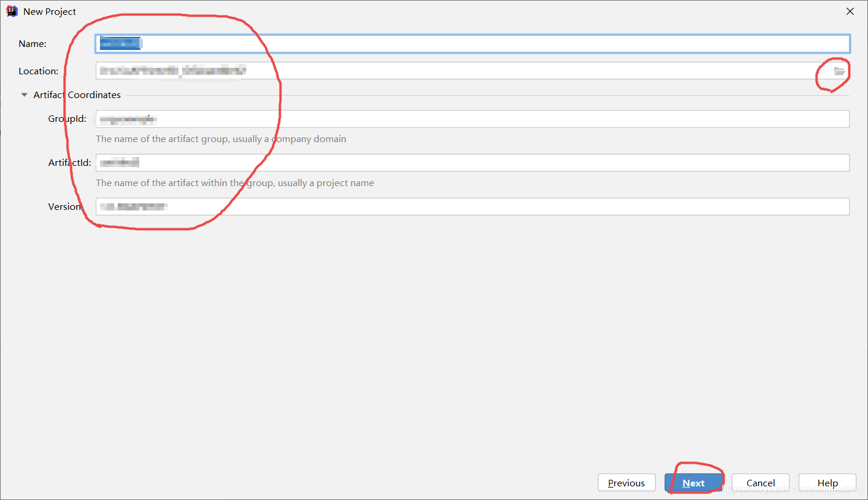
Task: Click the Cancel button
Action: coord(760,483)
